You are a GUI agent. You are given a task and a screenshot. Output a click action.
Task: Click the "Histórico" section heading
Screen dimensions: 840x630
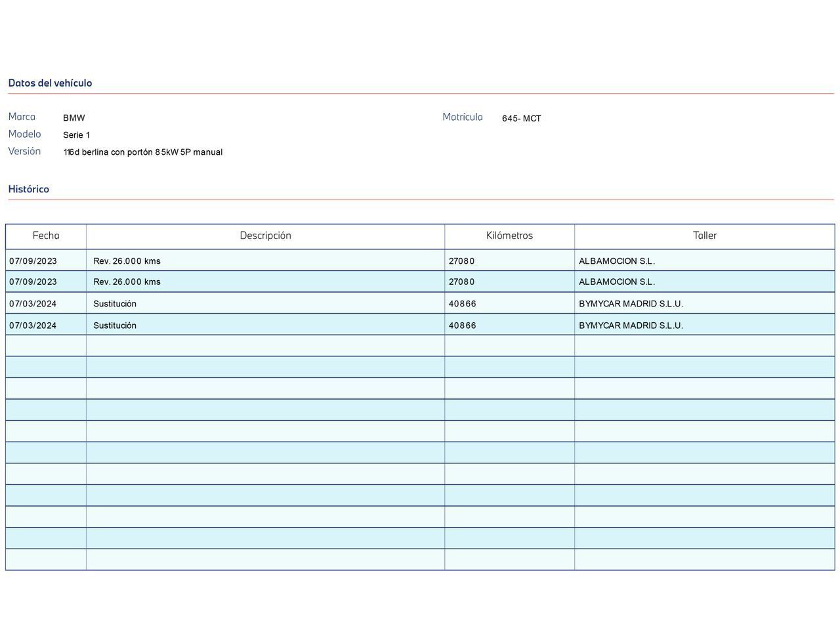tap(29, 189)
